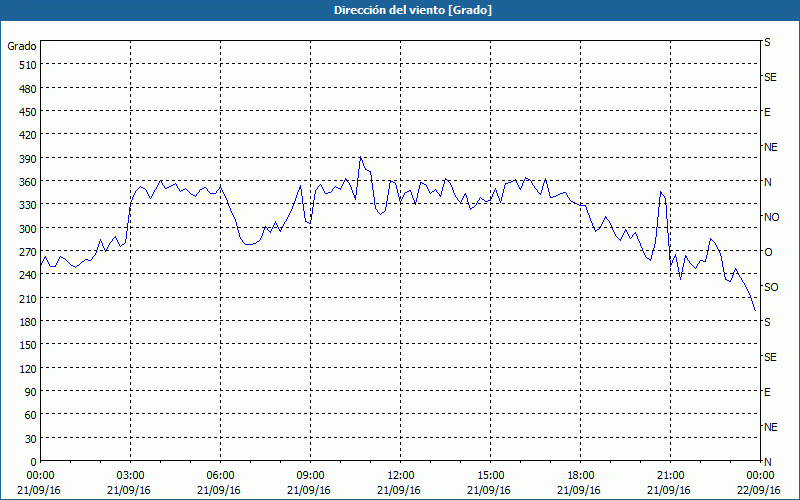The width and height of the screenshot is (800, 500).
Task: Select the 06:00 time axis label
Action: pyautogui.click(x=220, y=476)
